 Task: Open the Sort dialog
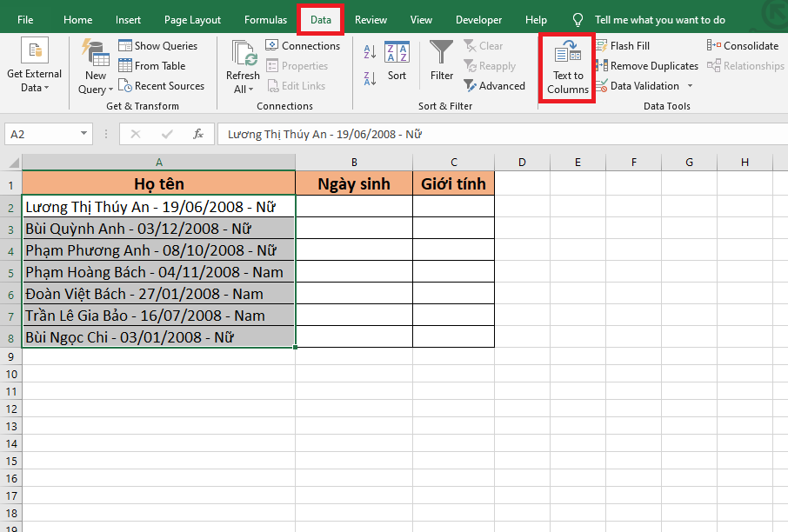397,61
